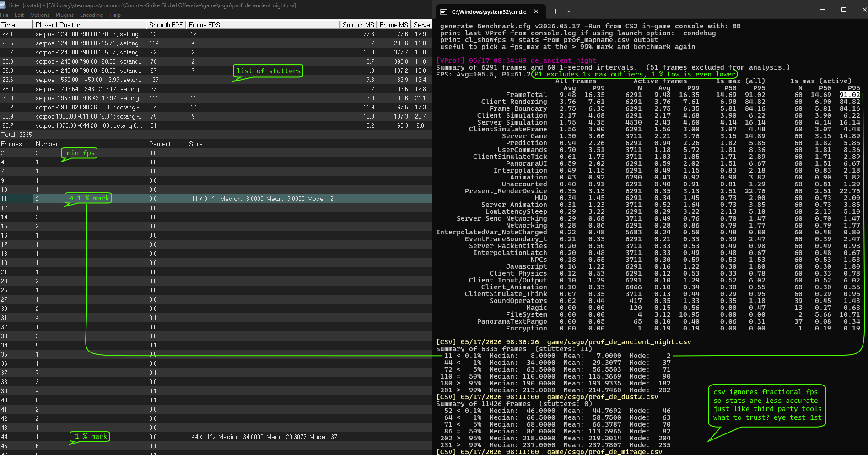Click the '[VProf] 05/17 08:34:49' line
Image resolution: width=868 pixels, height=455 pixels.
(516, 60)
